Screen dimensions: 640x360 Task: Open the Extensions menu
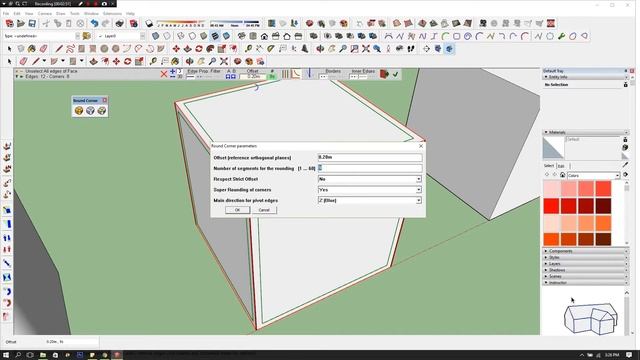(x=112, y=13)
